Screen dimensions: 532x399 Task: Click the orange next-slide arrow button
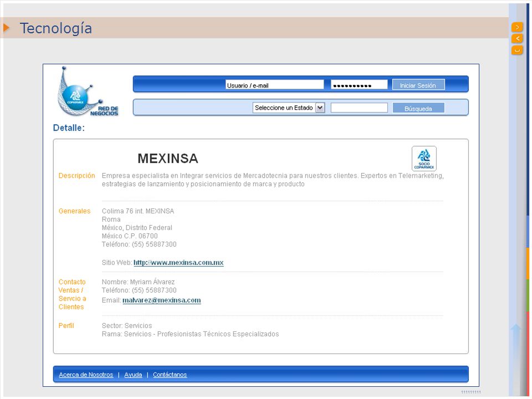[x=517, y=27]
